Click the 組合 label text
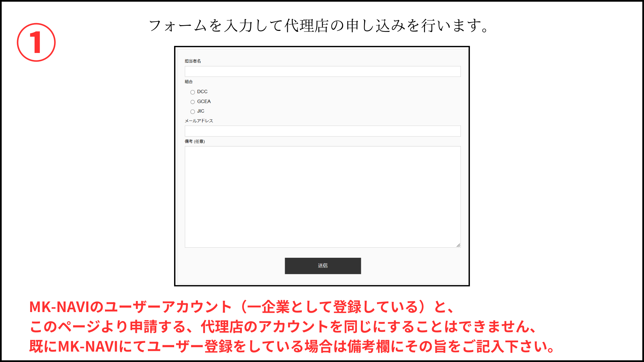The height and width of the screenshot is (362, 644). click(x=189, y=82)
